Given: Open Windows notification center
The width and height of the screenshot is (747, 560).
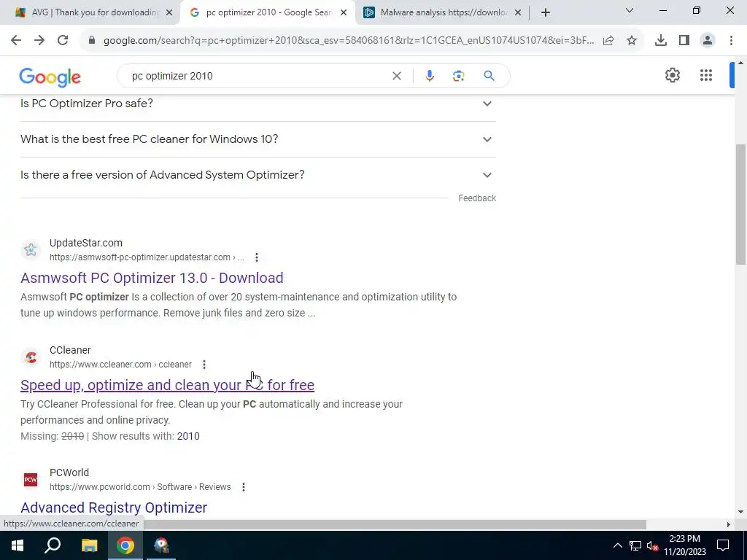Looking at the screenshot, I should [x=723, y=545].
